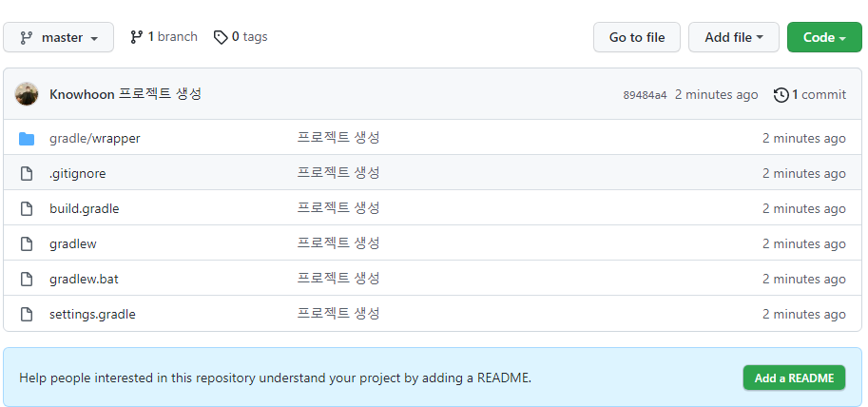
Task: Click '2 minutes ago' in .gitignore row
Action: point(803,173)
